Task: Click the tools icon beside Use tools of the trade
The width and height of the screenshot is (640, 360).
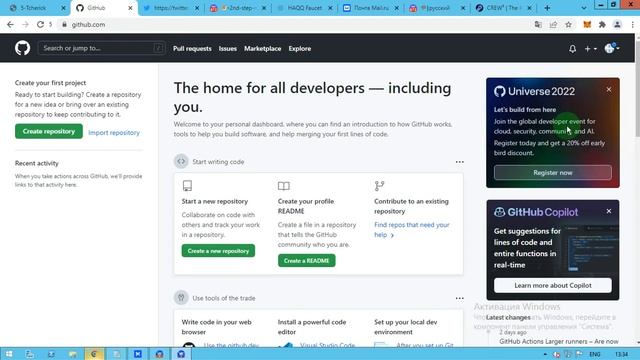Action: tap(181, 298)
